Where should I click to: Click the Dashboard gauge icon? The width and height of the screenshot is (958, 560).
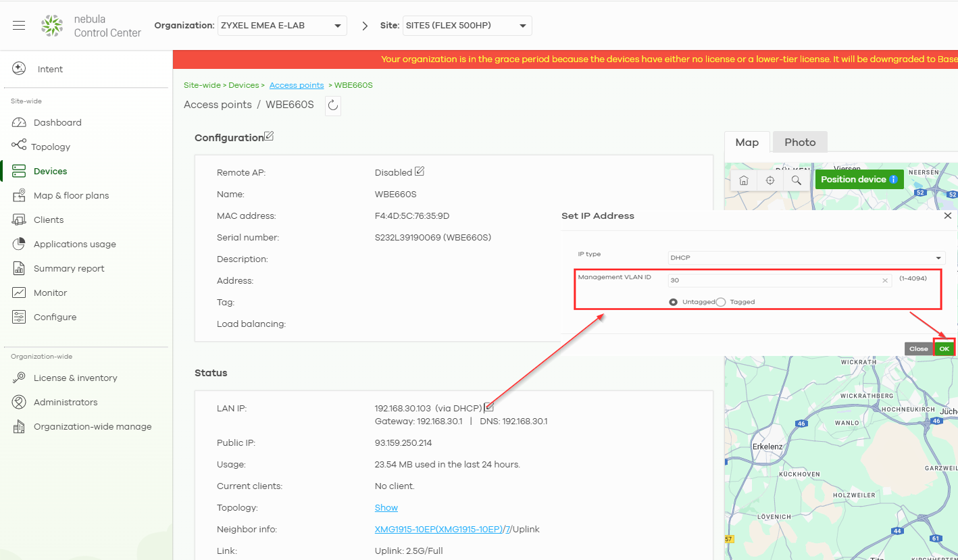(x=19, y=122)
